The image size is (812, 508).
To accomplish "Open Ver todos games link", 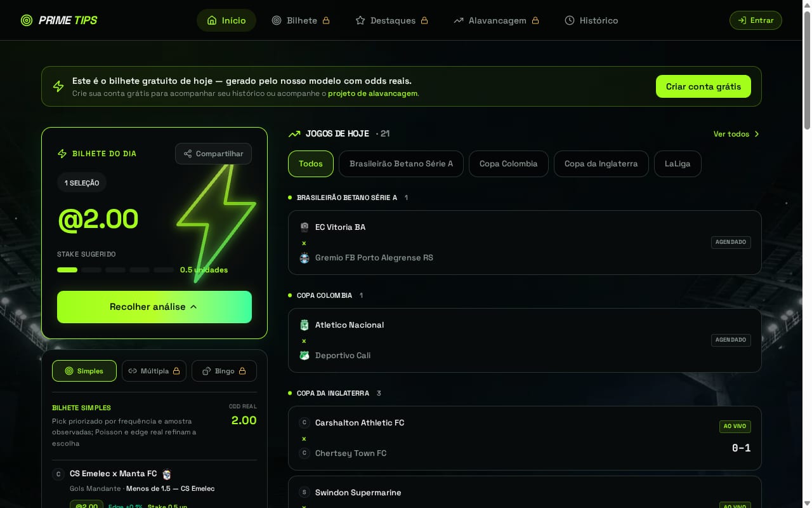I will 737,134.
